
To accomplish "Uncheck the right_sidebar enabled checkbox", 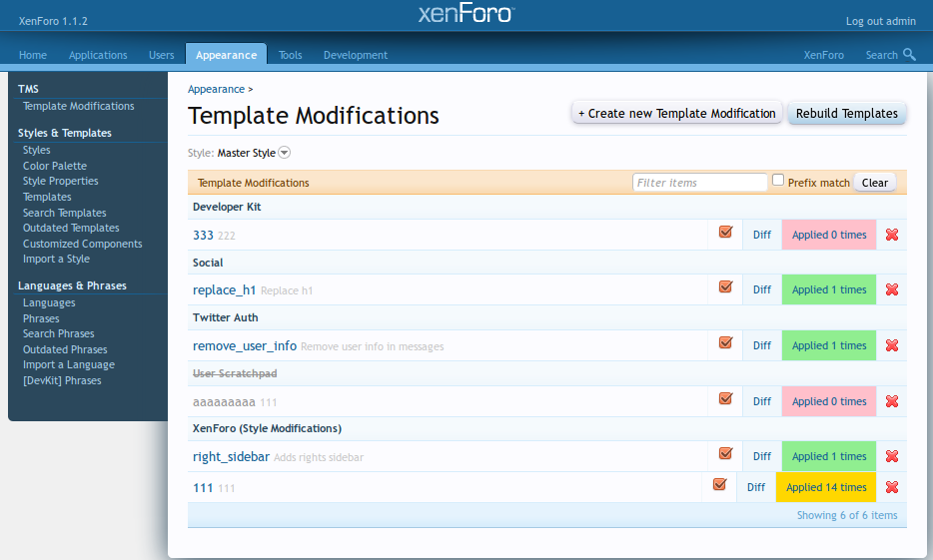I will tap(726, 454).
